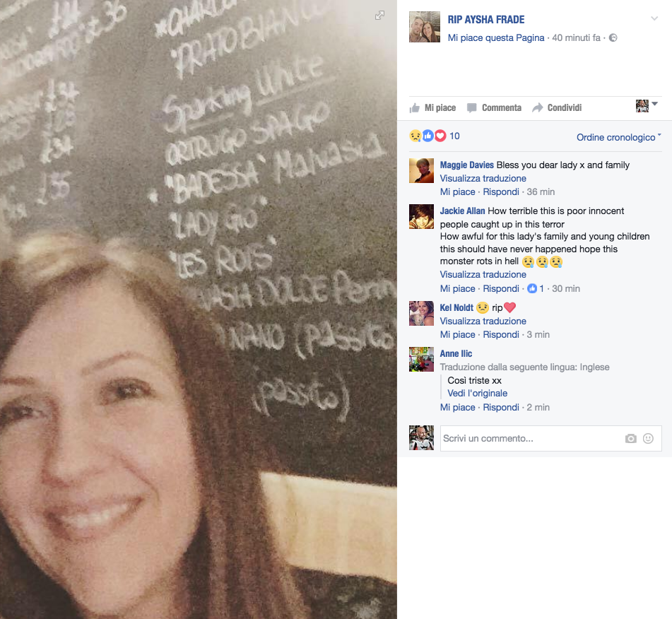View the reaction icons summary showing 10

(x=435, y=136)
